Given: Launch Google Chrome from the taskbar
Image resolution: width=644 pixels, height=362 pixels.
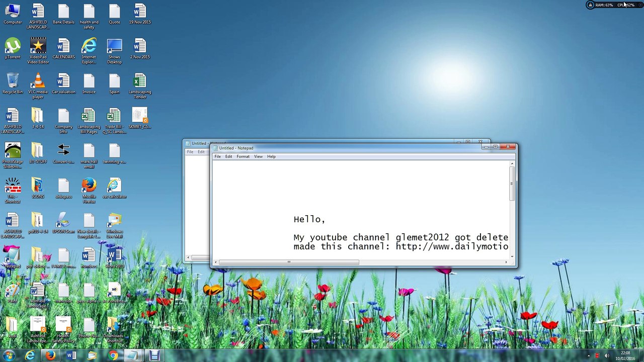Looking at the screenshot, I should coord(113,355).
